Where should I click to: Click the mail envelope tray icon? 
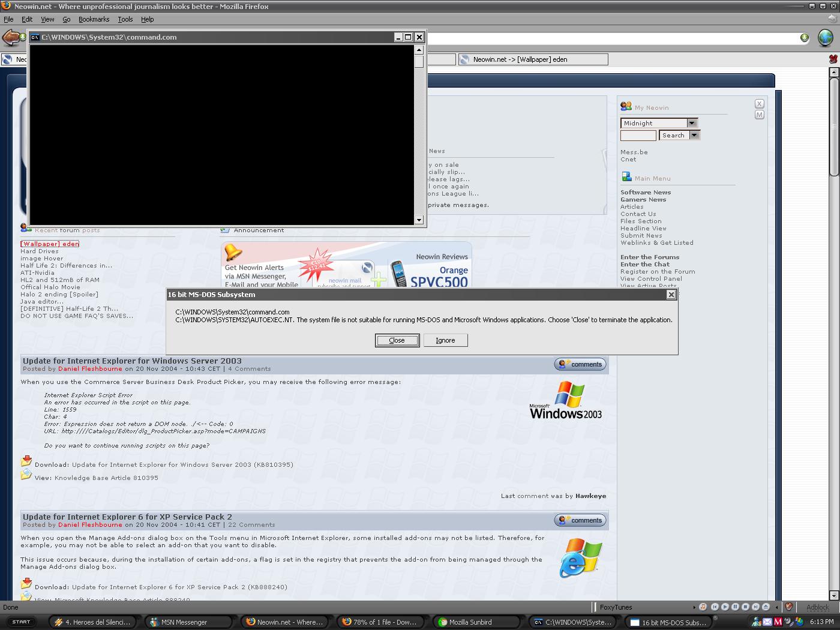[767, 622]
